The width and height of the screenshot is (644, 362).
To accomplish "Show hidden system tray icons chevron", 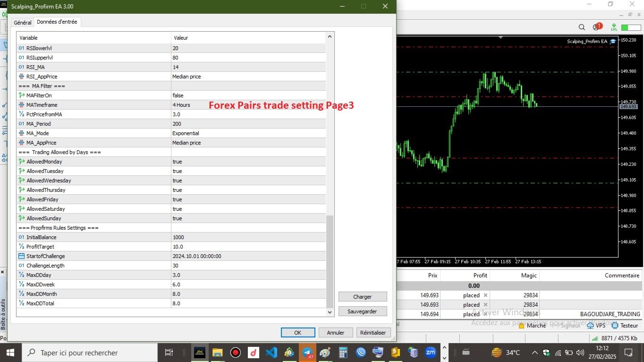I will click(x=534, y=353).
